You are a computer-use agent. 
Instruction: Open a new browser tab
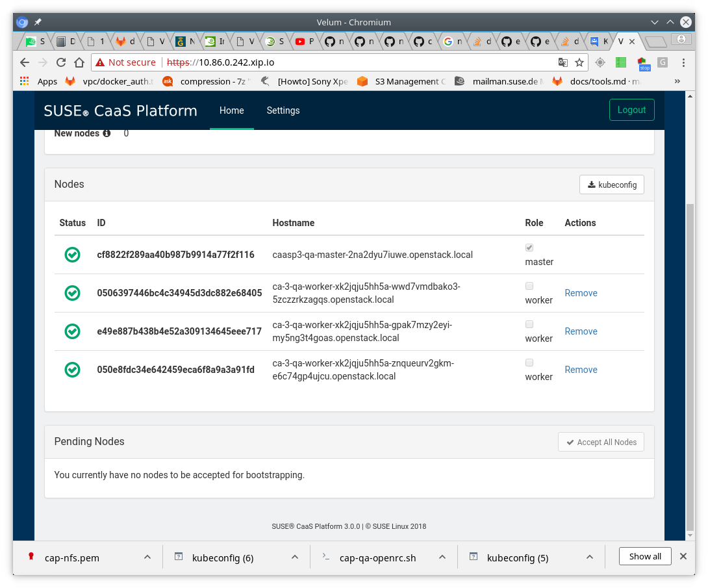click(655, 42)
